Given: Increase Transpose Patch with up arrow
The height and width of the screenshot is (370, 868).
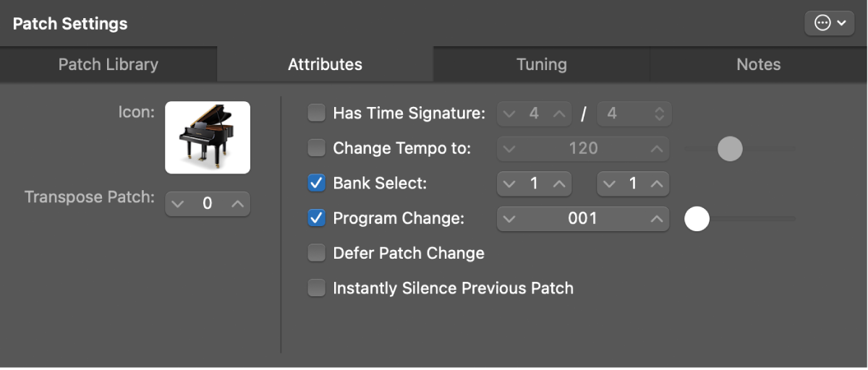Looking at the screenshot, I should tap(237, 204).
